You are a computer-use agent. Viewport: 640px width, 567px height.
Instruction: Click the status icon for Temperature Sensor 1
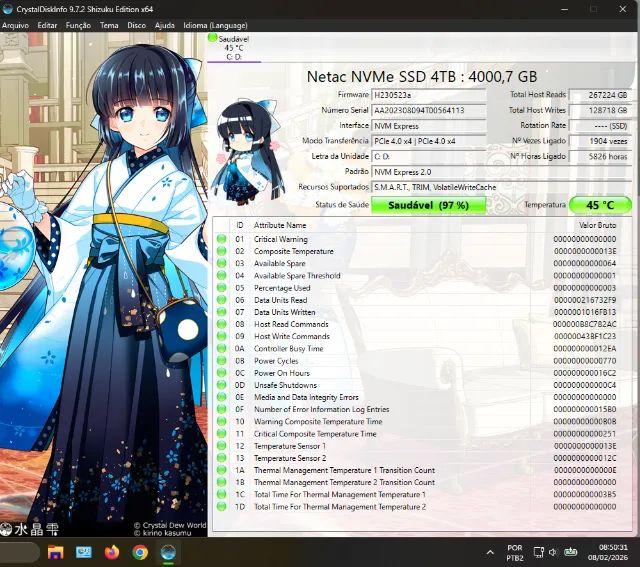pos(222,446)
